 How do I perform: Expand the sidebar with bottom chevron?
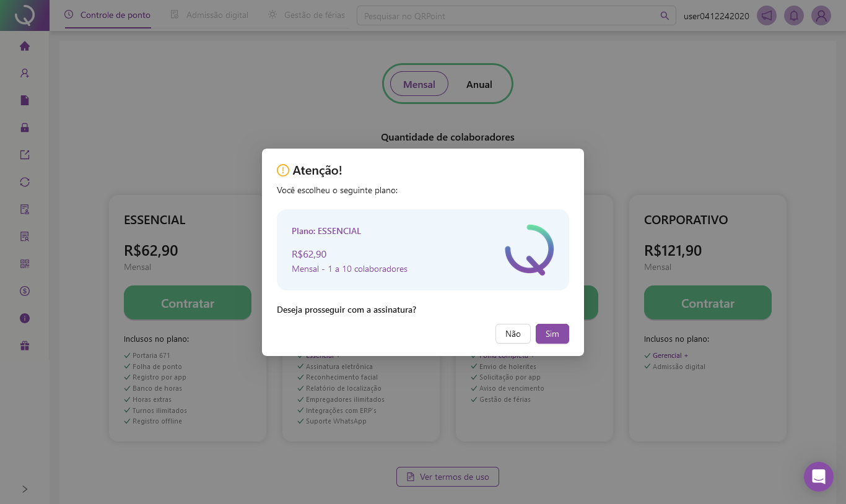25,489
